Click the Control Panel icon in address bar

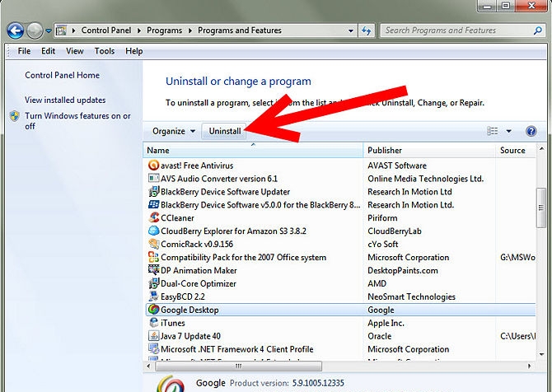click(x=61, y=30)
